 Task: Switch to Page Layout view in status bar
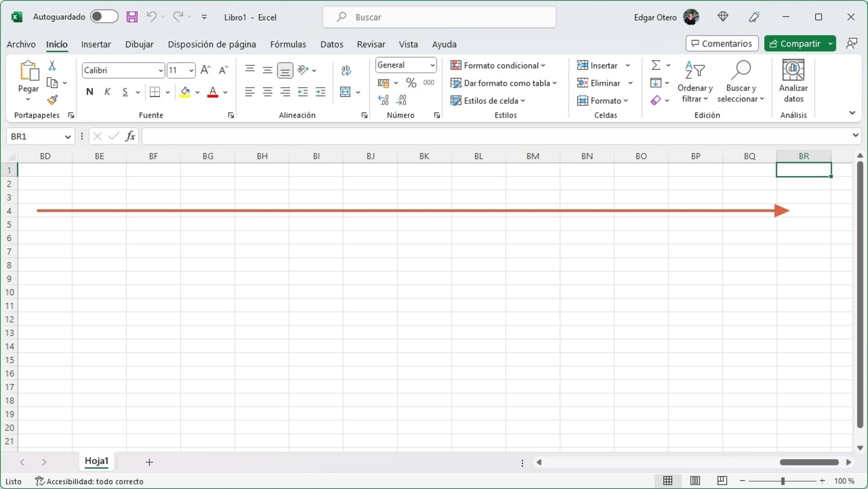(695, 481)
